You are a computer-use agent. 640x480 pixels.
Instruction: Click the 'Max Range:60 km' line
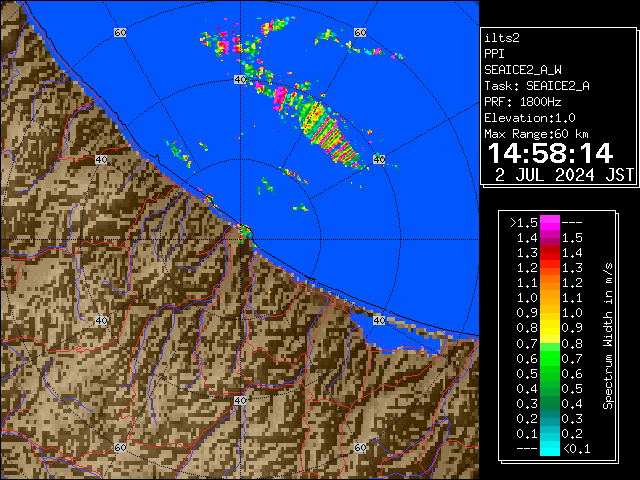pos(537,134)
